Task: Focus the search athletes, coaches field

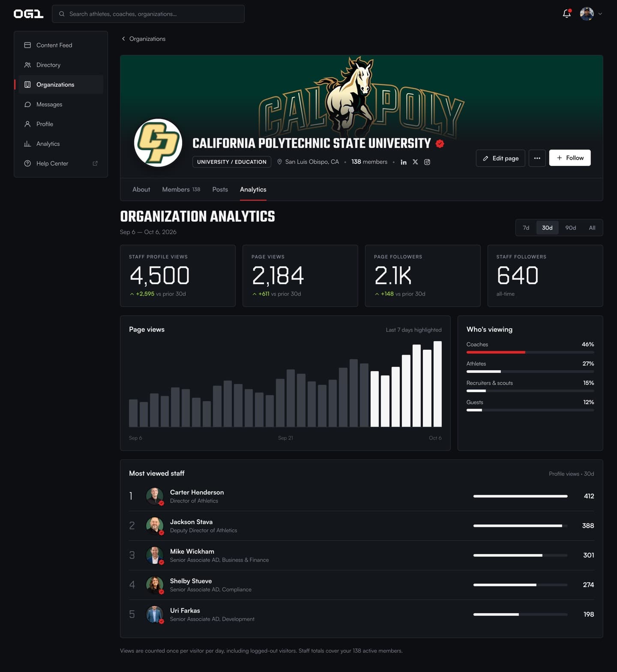Action: click(148, 14)
